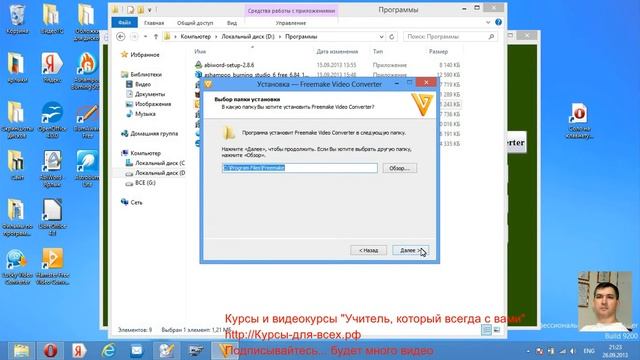
Task: Show hidden tray icons arrow
Action: 528,351
